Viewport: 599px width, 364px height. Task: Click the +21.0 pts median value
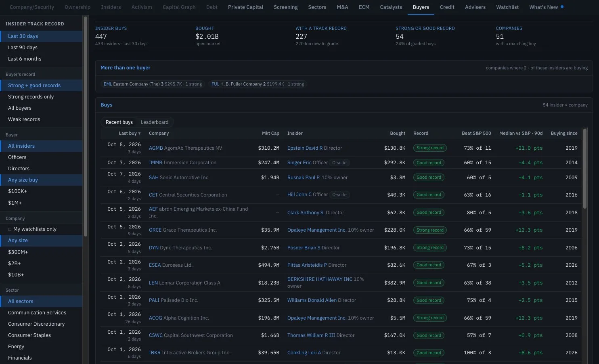(x=529, y=148)
